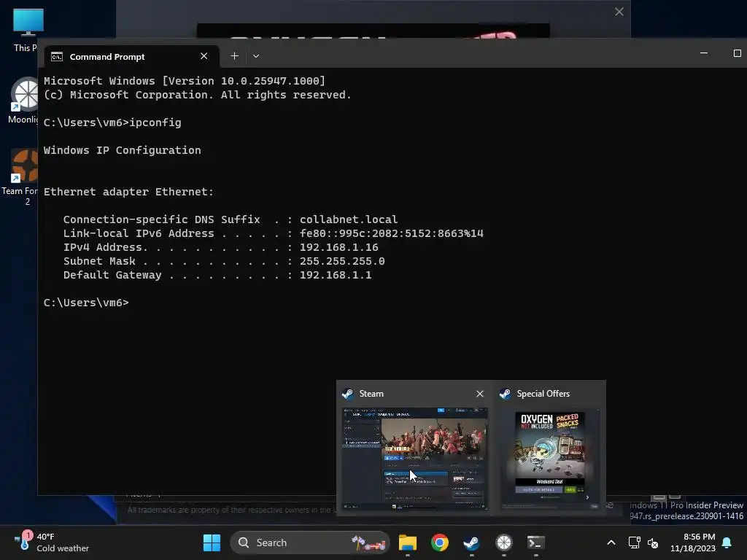This screenshot has height=560, width=747.
Task: Click the collabnet.local DNS suffix text
Action: [349, 219]
